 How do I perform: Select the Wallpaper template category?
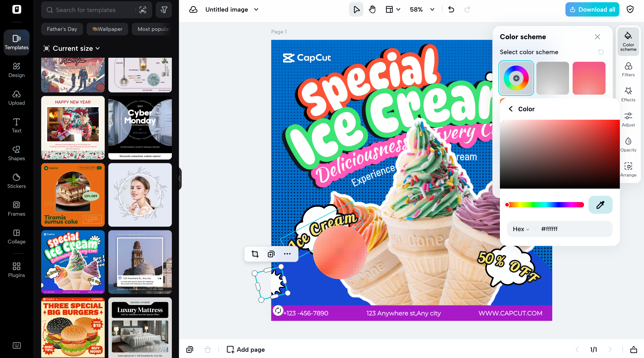(107, 29)
